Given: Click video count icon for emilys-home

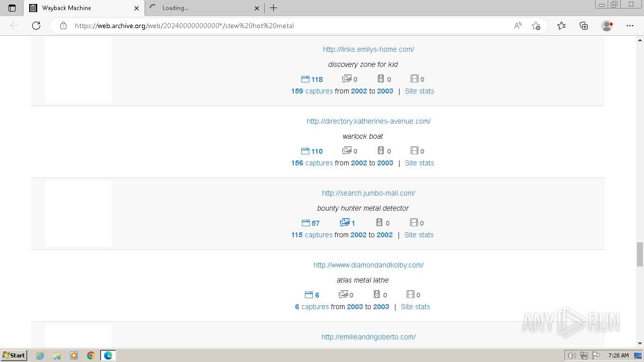Looking at the screenshot, I should [417, 79].
